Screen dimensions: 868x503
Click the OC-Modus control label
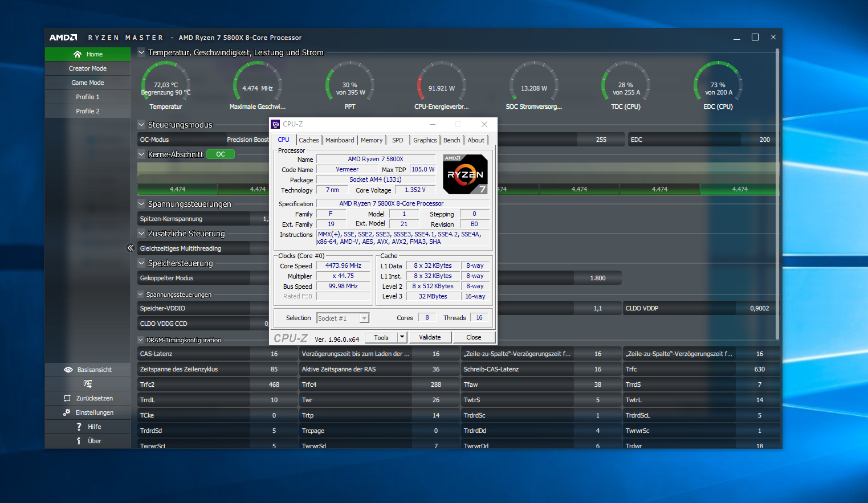(154, 140)
